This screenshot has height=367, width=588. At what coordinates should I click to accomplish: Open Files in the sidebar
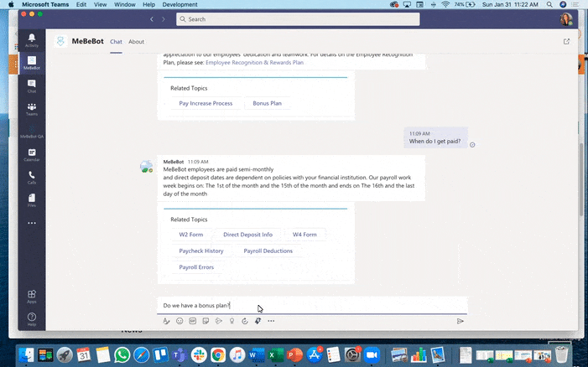32,200
